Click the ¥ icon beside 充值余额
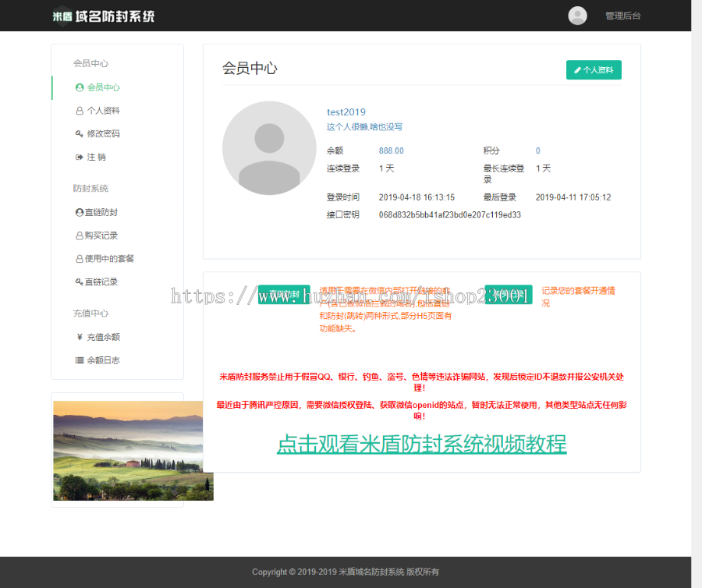Viewport: 702px width, 588px height. click(x=80, y=337)
